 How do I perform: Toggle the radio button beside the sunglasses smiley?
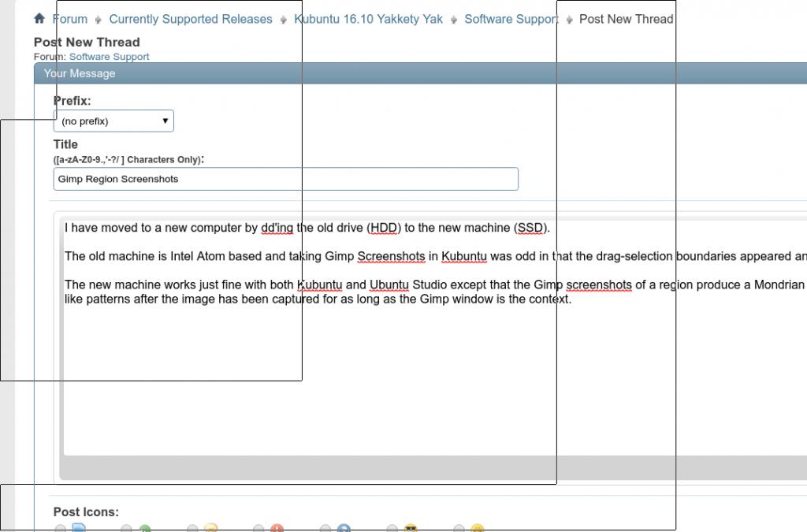392,530
